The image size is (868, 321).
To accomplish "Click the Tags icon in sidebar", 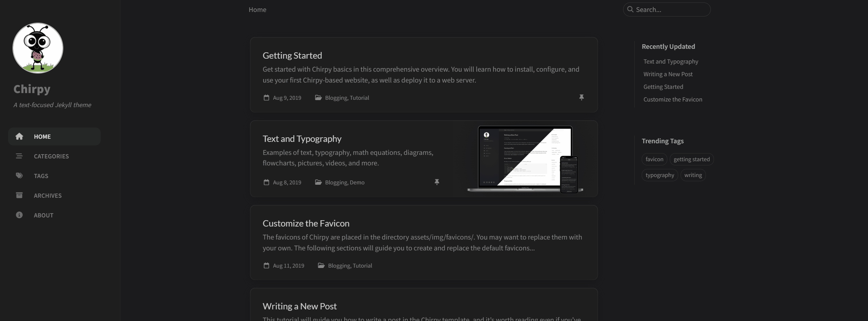I will pyautogui.click(x=19, y=176).
